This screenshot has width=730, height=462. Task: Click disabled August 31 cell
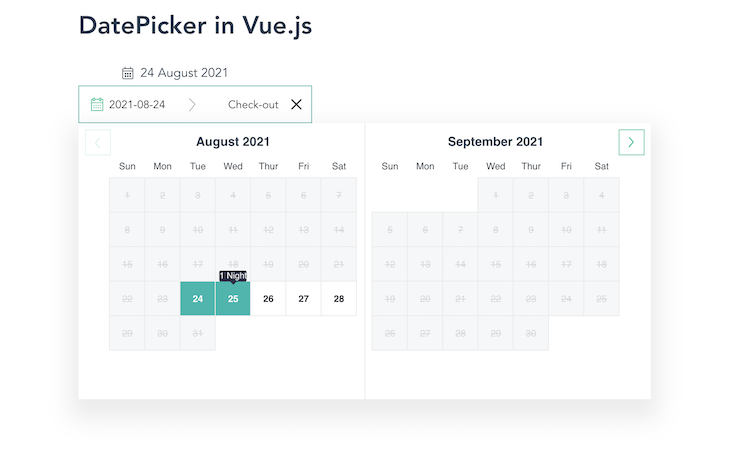(x=198, y=333)
